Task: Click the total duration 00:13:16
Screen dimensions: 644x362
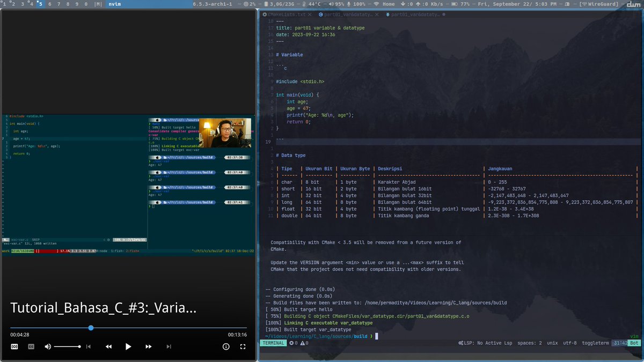Action: point(237,335)
